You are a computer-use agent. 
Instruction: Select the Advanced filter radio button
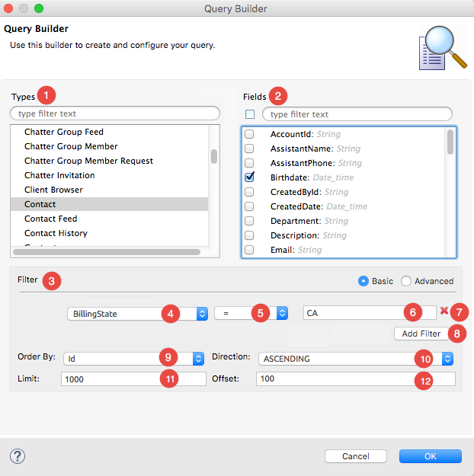pyautogui.click(x=406, y=281)
